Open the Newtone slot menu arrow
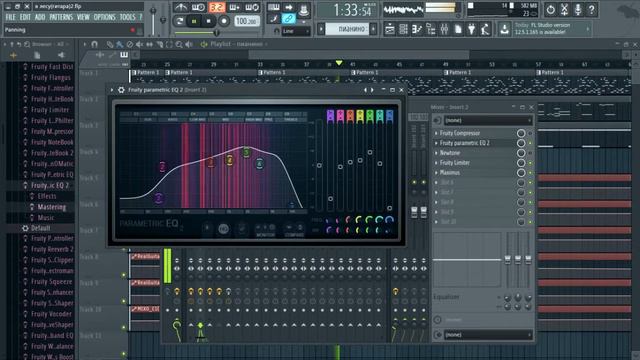This screenshot has height=360, width=640. [x=436, y=153]
